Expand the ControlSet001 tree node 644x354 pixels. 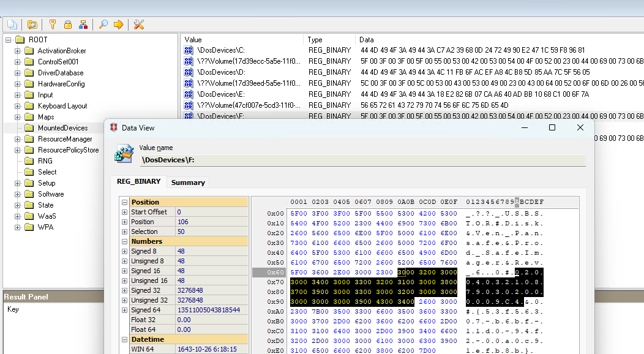[18, 62]
